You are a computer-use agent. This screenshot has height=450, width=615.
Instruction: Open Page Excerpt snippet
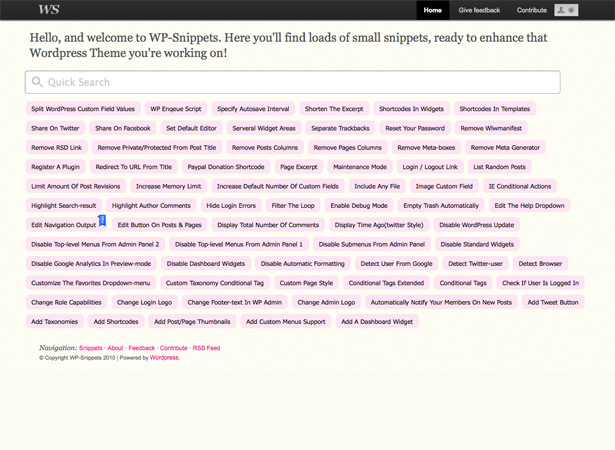click(x=299, y=166)
